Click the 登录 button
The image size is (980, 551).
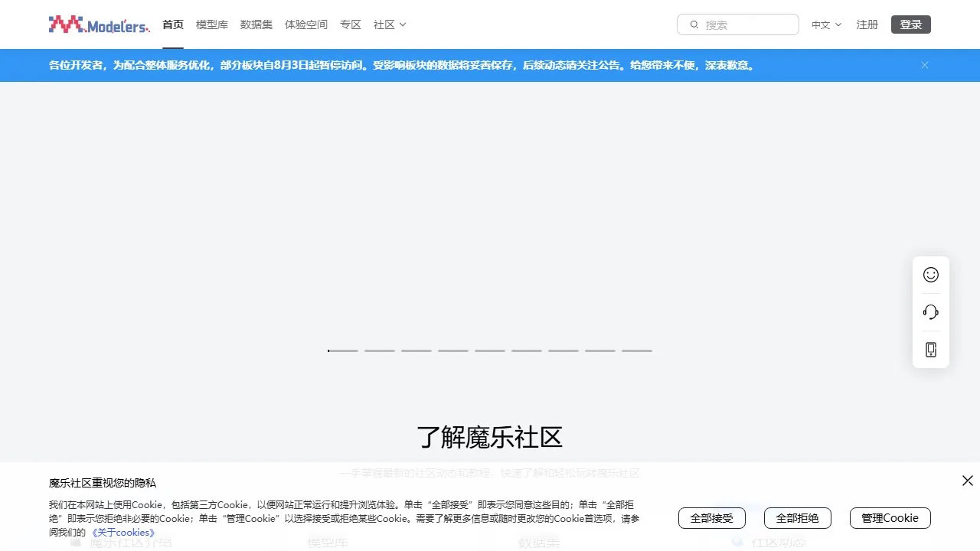[911, 24]
